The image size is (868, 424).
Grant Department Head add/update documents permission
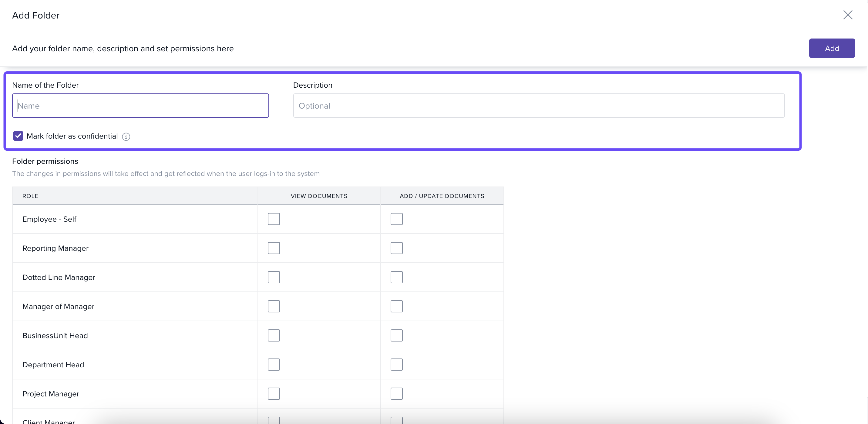tap(396, 365)
